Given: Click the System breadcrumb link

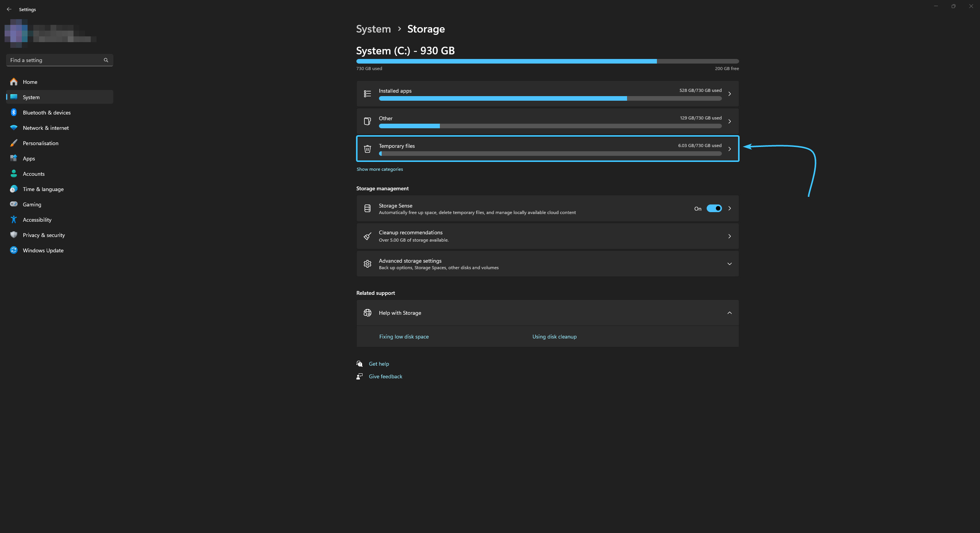Looking at the screenshot, I should point(373,29).
